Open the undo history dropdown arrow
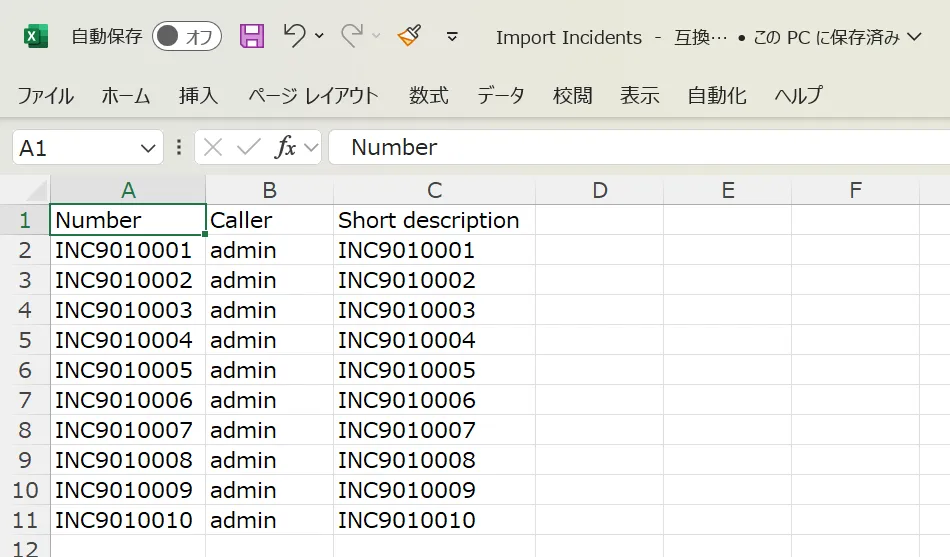Image resolution: width=950 pixels, height=557 pixels. click(x=319, y=36)
